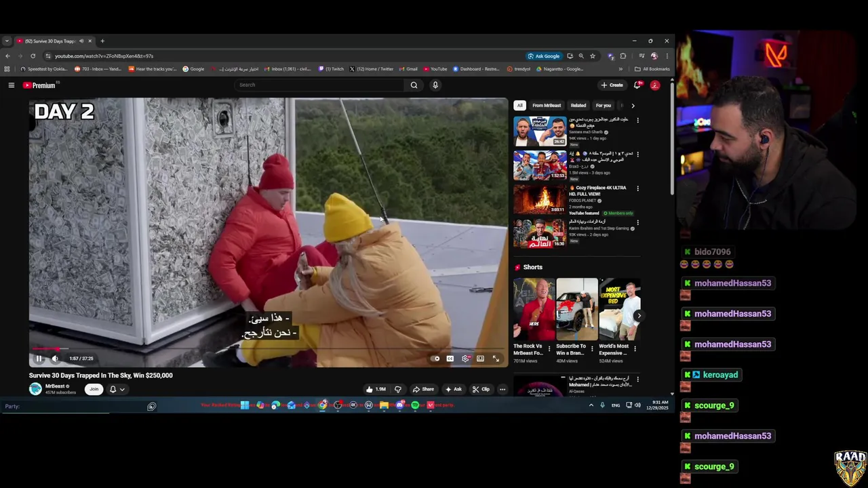Select the From MrBeast chip
The width and height of the screenshot is (868, 488).
(x=547, y=105)
